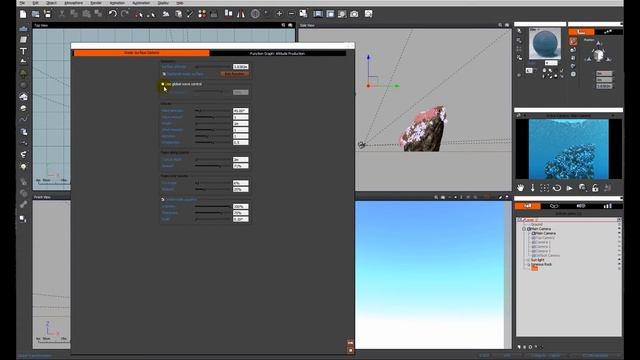Open the Atmosphere menu

(x=73, y=3)
